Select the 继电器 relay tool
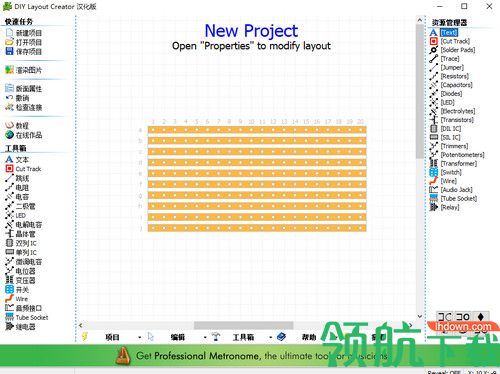This screenshot has width=500, height=374. 21,327
